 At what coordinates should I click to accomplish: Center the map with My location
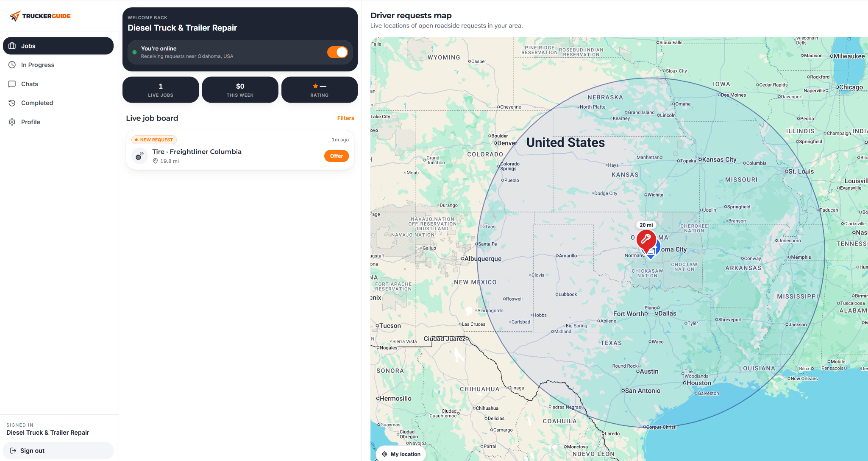pos(401,454)
